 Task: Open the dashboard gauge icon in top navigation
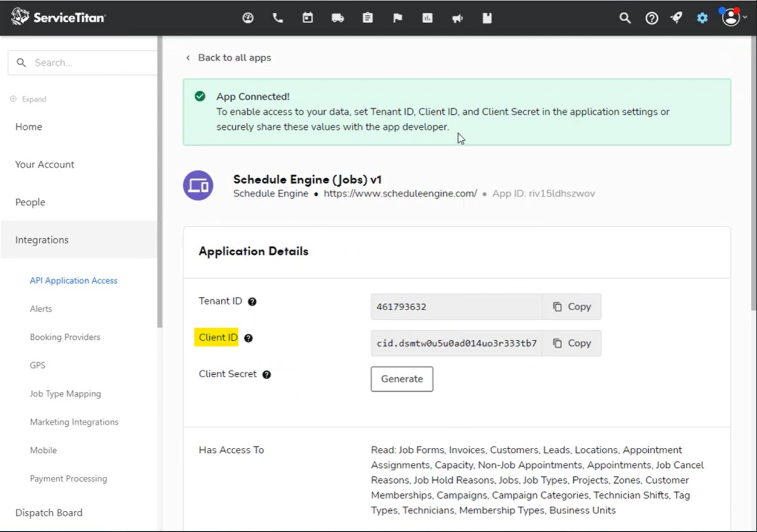tap(248, 18)
